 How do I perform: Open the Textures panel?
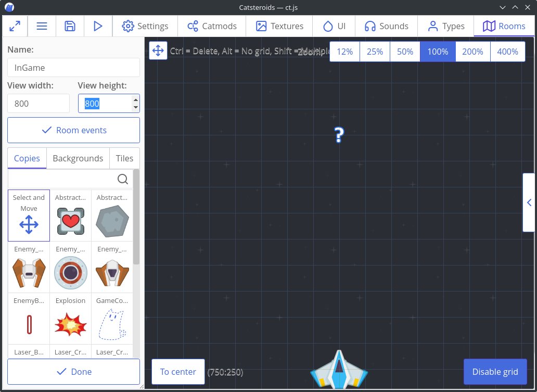(279, 26)
